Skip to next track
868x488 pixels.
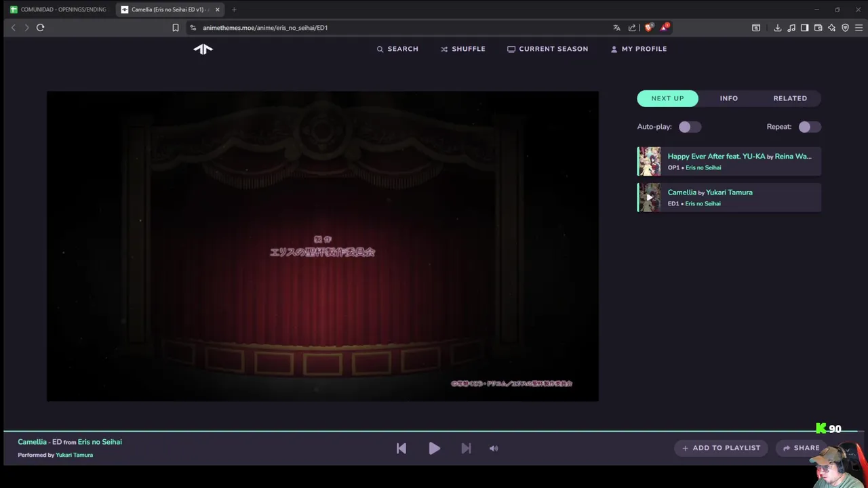tap(466, 448)
